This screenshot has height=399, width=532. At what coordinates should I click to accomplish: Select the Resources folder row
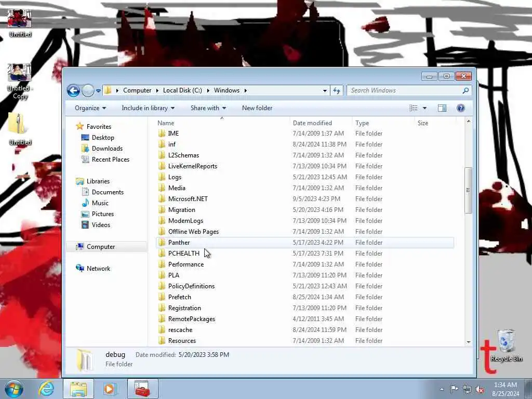(x=304, y=341)
